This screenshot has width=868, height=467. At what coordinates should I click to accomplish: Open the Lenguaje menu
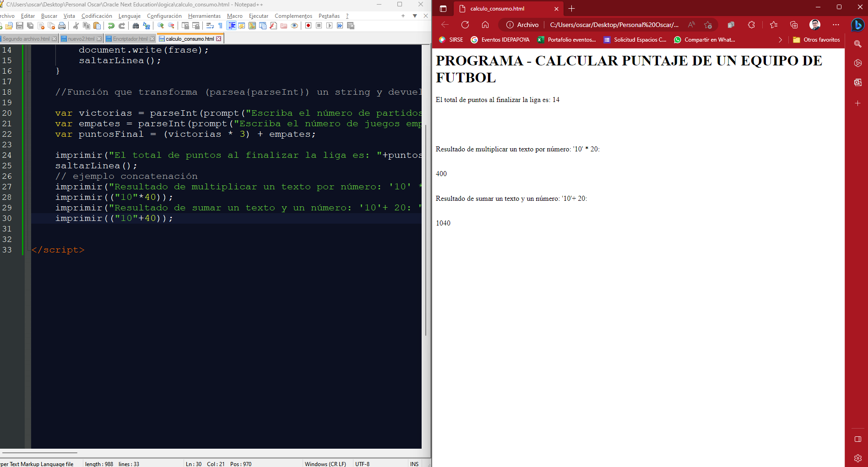(x=130, y=16)
